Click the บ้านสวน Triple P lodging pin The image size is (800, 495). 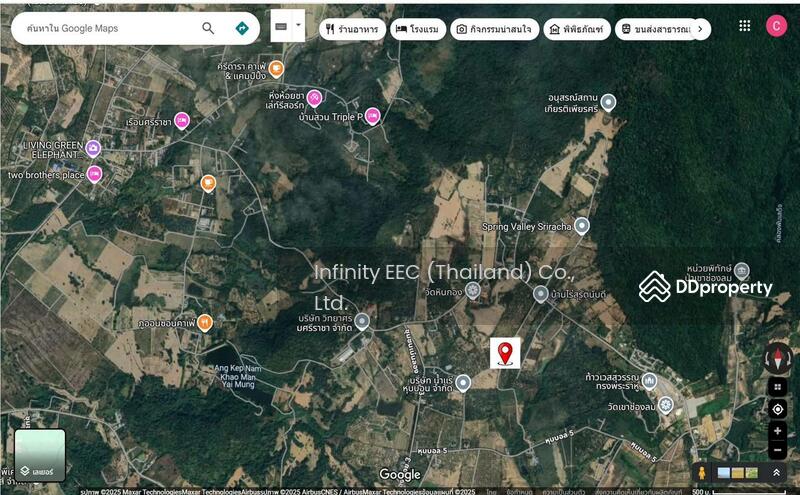click(372, 116)
